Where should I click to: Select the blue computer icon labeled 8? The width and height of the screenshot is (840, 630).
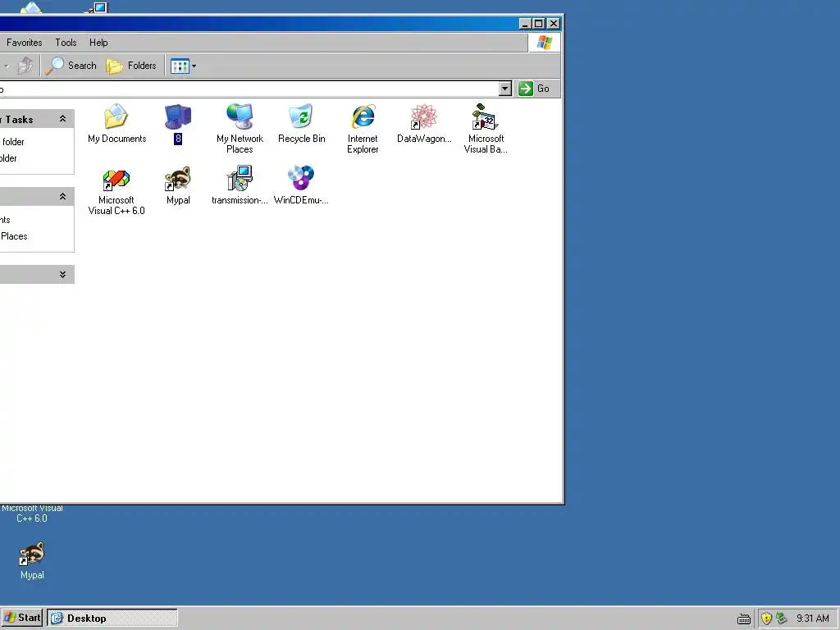[x=178, y=116]
